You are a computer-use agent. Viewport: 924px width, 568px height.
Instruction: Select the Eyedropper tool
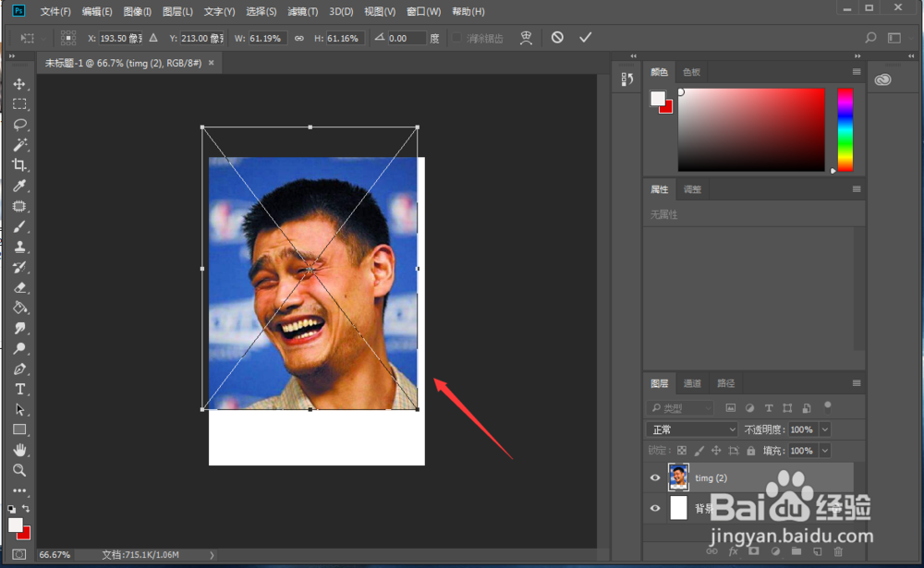[x=19, y=186]
